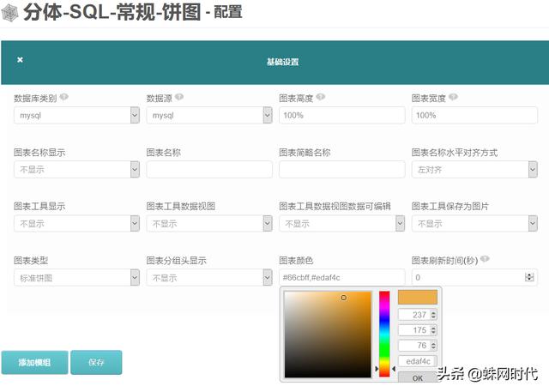This screenshot has width=549, height=392.
Task: Click the 保存 button
Action: (96, 363)
